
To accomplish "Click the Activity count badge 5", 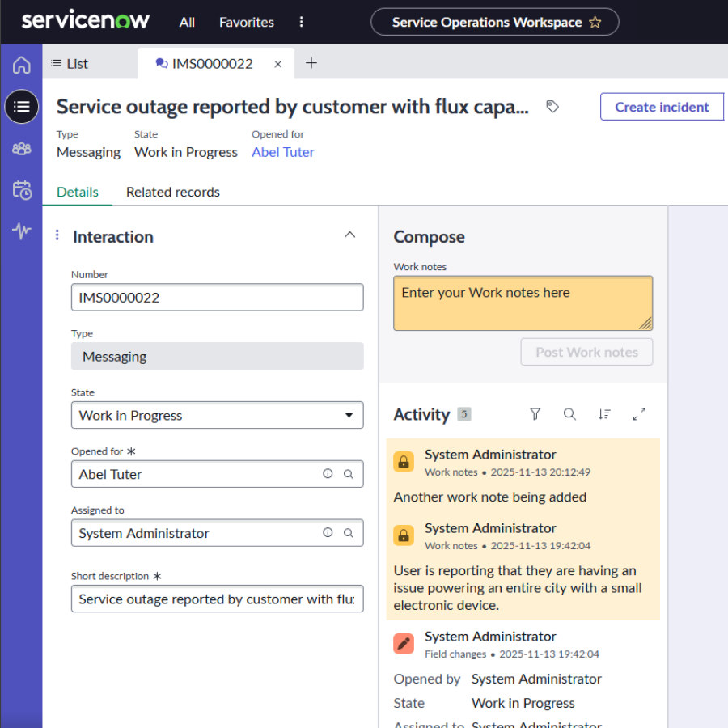I will coord(463,413).
